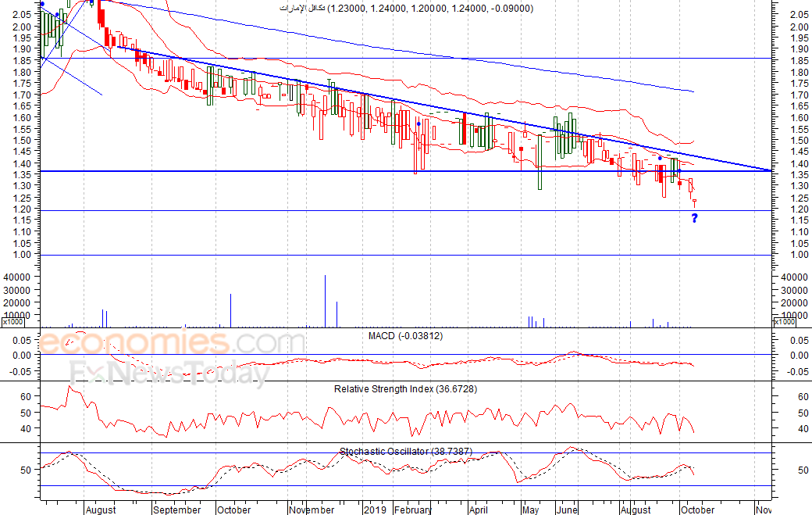Click the last October label on the time axis
The height and width of the screenshot is (515, 812).
pos(697,510)
